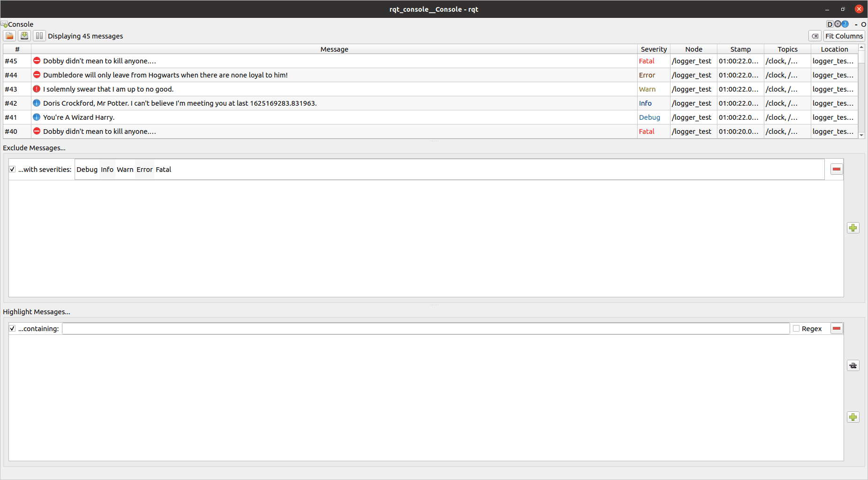Screen dimensions: 868x480
Task: Clear the message list with the clear icon
Action: (815, 36)
